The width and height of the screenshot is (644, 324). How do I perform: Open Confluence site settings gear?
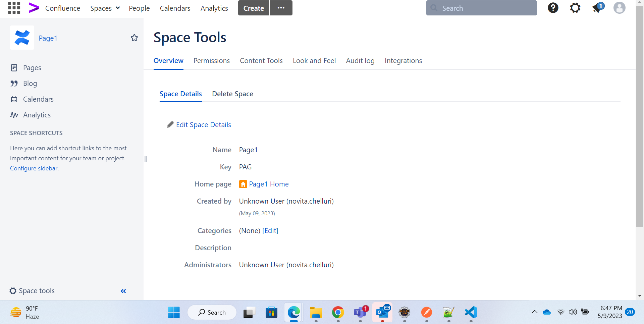[x=575, y=8]
